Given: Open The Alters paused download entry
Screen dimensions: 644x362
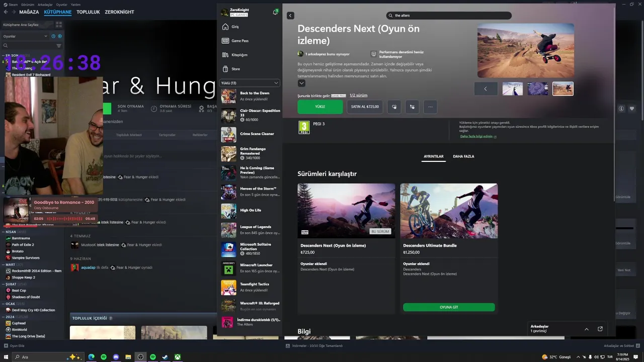Looking at the screenshot, I should click(250, 322).
